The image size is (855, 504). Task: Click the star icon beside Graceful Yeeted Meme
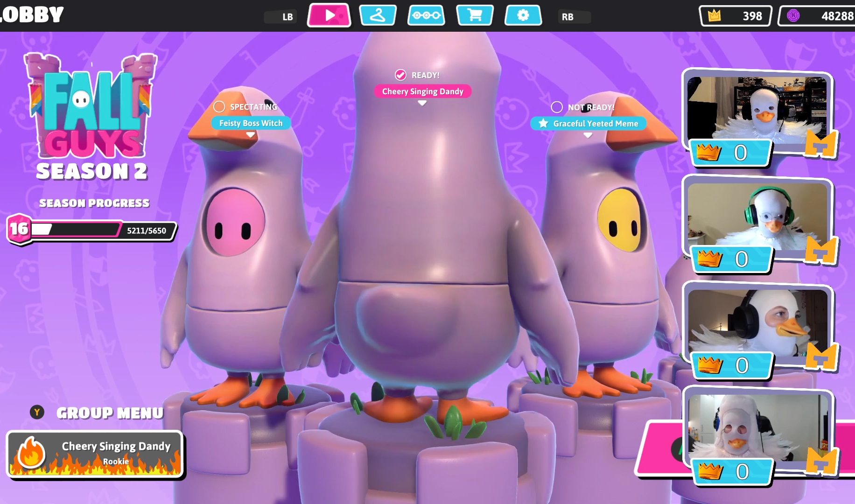tap(543, 123)
